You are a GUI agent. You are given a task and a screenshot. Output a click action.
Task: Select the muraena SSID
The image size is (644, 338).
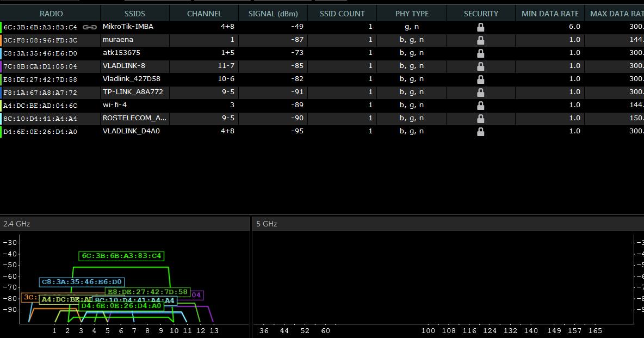118,40
